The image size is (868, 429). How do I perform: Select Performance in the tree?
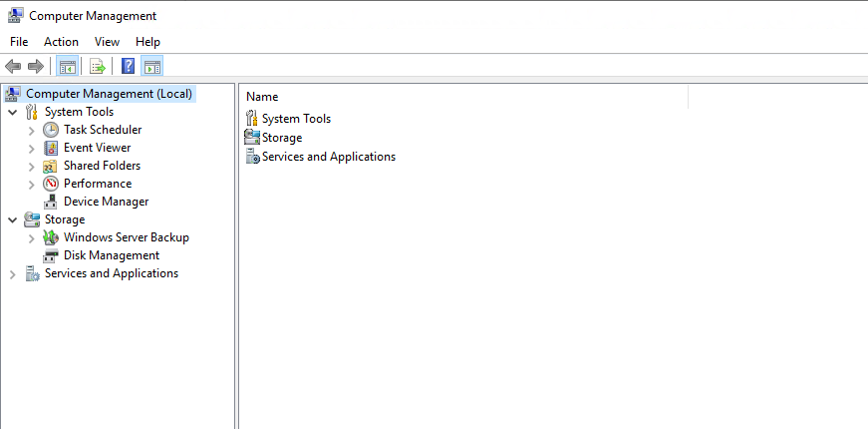pos(98,184)
